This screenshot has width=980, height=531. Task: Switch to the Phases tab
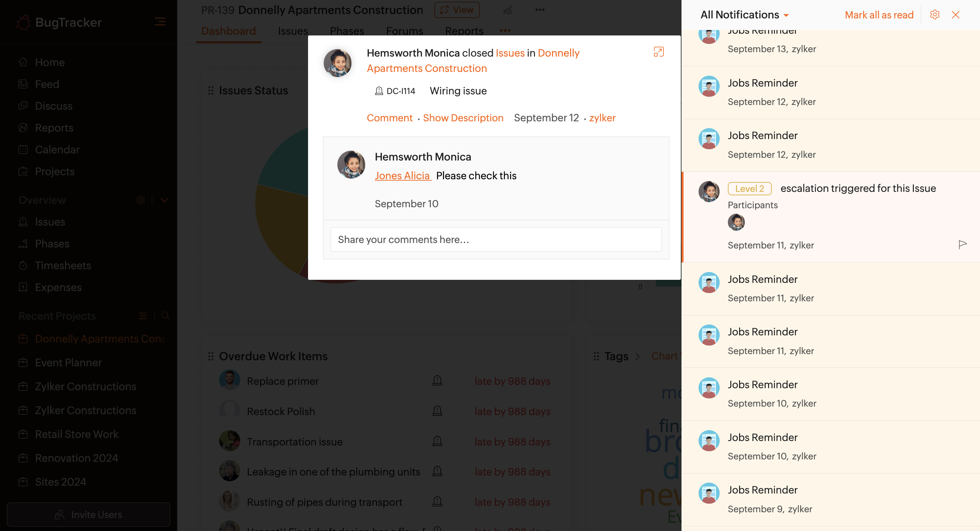(347, 31)
